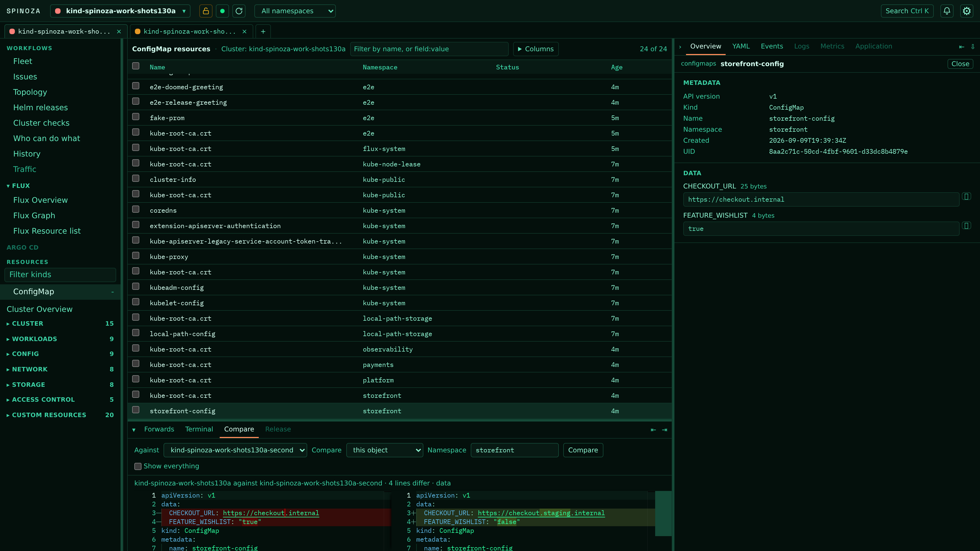This screenshot has height=551, width=980.
Task: Click checkout.staging.internal link in diff
Action: (541, 513)
